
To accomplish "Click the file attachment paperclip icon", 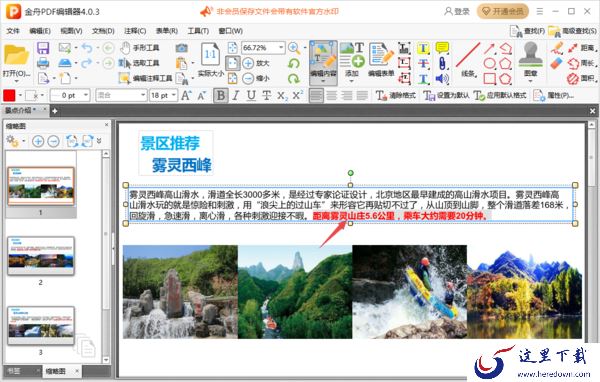I will click(x=442, y=64).
